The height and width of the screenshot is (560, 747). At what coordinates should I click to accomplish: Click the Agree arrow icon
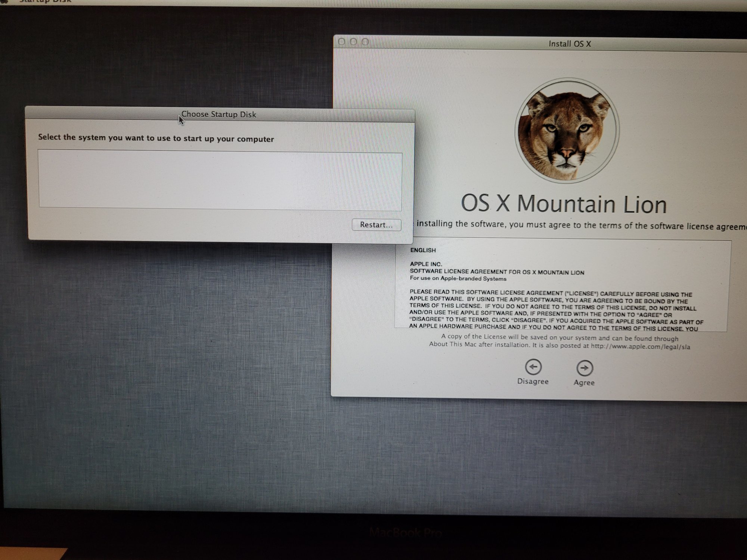585,368
